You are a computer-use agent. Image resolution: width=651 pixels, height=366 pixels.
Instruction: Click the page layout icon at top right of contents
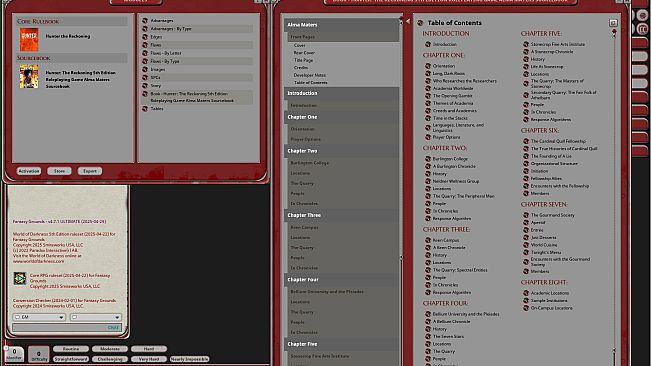click(x=613, y=23)
